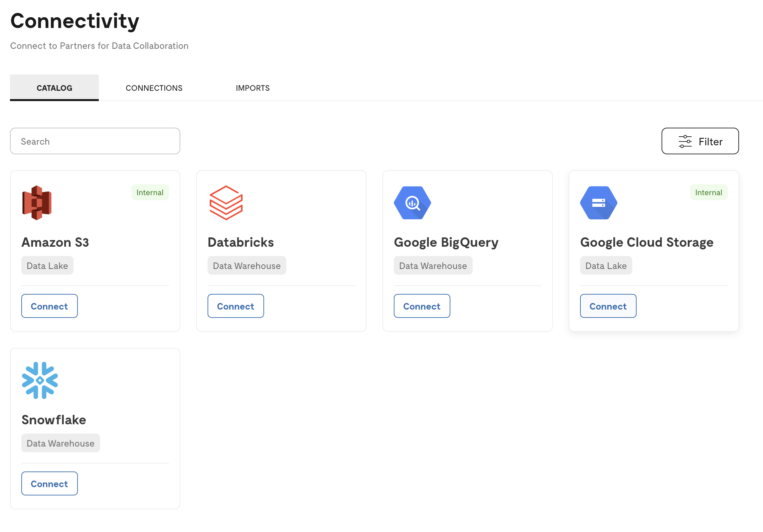Connect to Snowflake
Image resolution: width=763 pixels, height=532 pixels.
coord(50,484)
